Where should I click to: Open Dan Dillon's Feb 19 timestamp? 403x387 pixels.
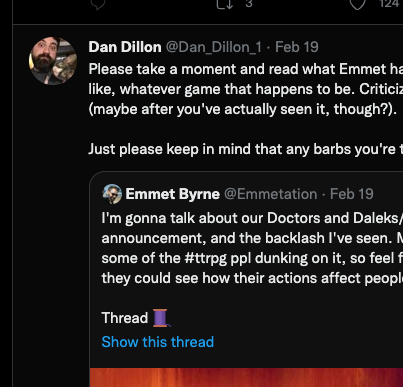point(297,47)
